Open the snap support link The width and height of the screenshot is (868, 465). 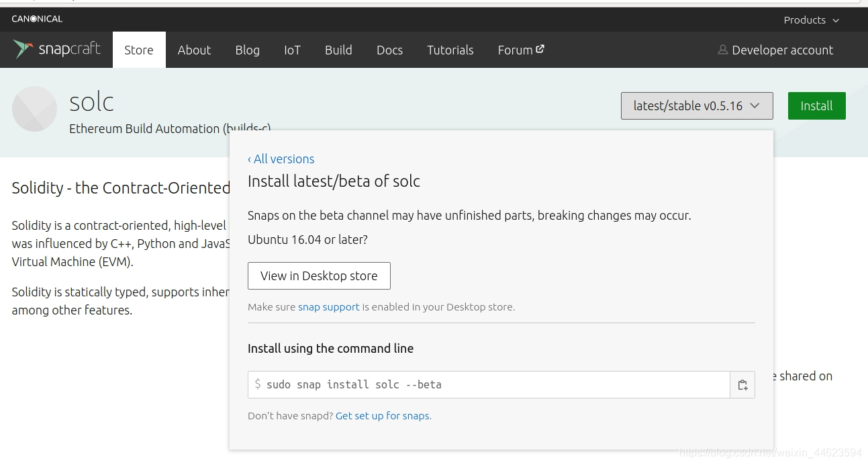tap(329, 307)
